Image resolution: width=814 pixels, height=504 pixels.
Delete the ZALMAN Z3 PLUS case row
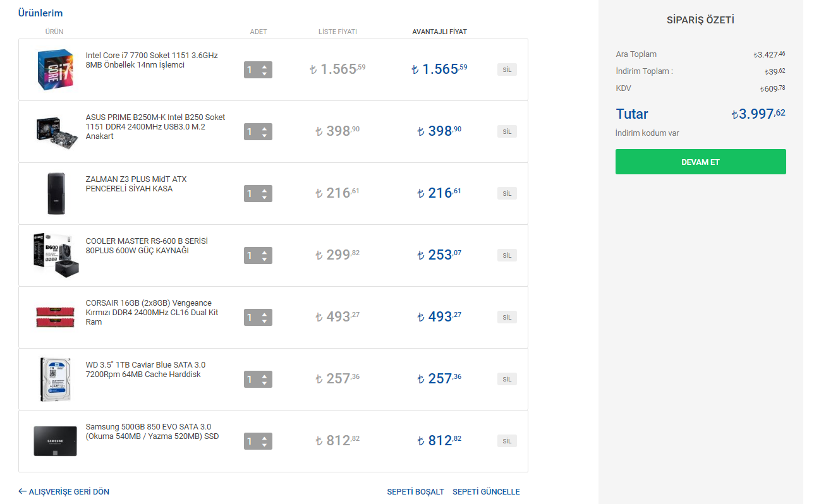click(507, 193)
